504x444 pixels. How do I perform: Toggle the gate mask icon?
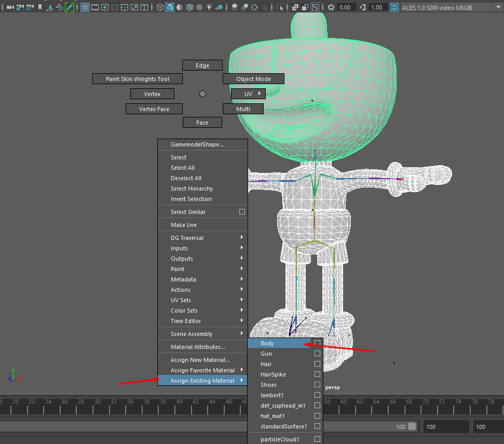tap(115, 7)
